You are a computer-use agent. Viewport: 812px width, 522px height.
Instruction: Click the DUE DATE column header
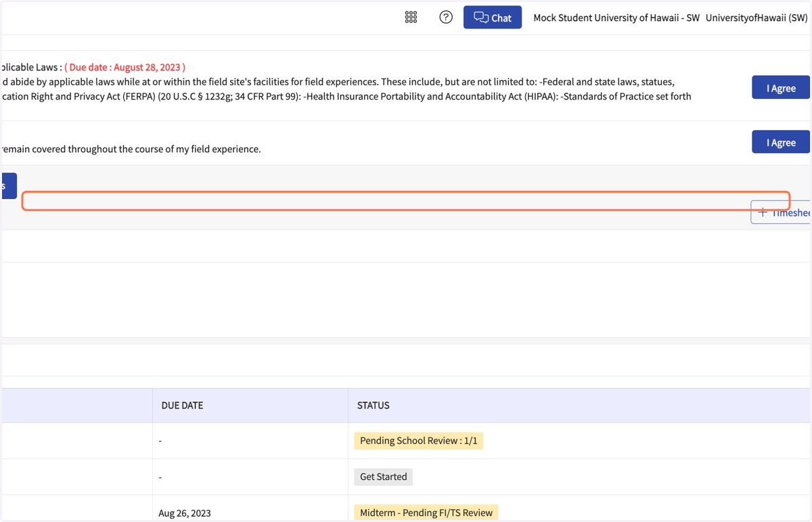pyautogui.click(x=182, y=406)
